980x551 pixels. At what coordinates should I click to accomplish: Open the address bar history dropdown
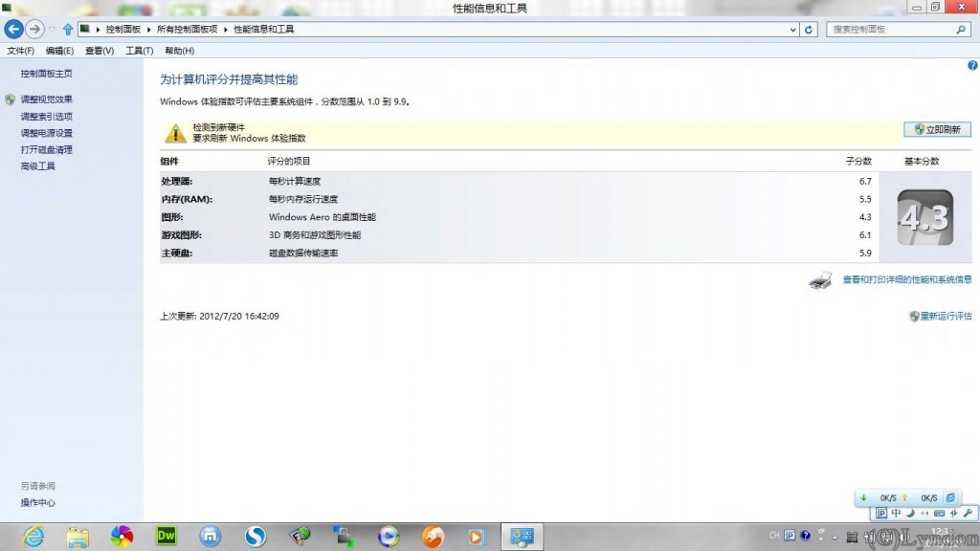coord(793,30)
